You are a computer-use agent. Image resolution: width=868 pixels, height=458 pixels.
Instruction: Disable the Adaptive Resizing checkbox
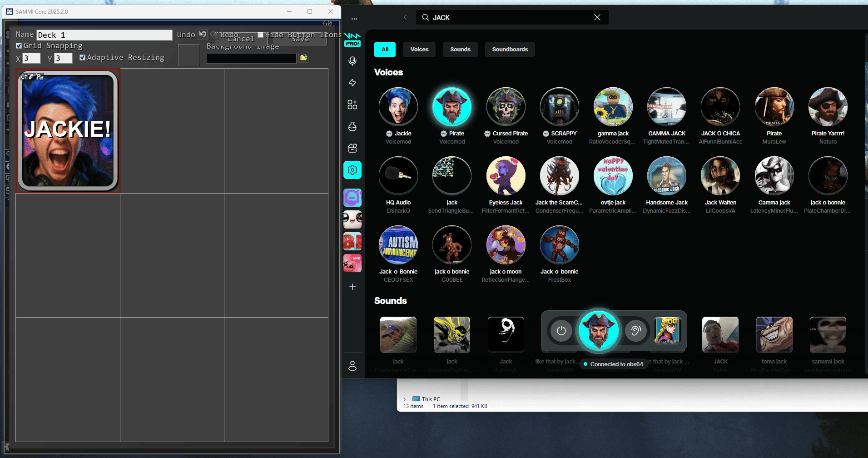click(x=82, y=58)
